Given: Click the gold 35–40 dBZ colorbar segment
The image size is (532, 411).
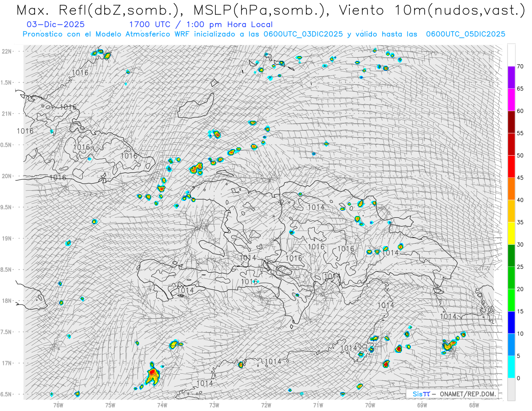Looking at the screenshot, I should coord(511,211).
